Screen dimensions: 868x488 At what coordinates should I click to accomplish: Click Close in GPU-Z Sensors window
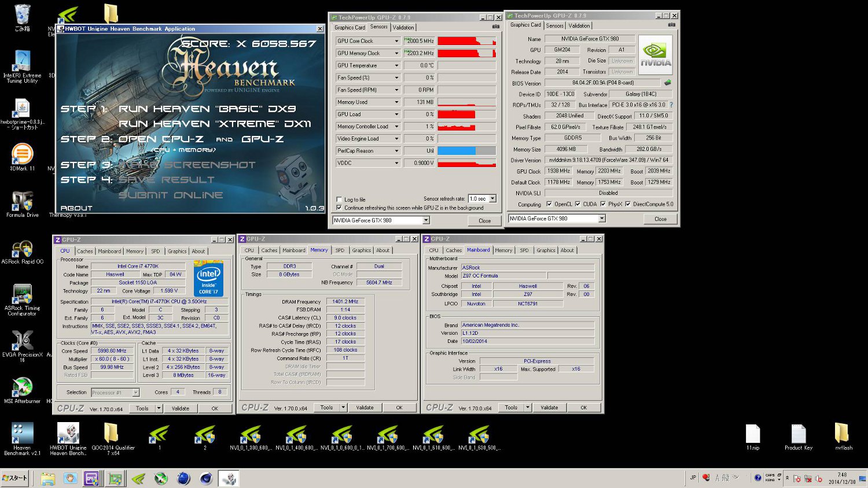[484, 220]
